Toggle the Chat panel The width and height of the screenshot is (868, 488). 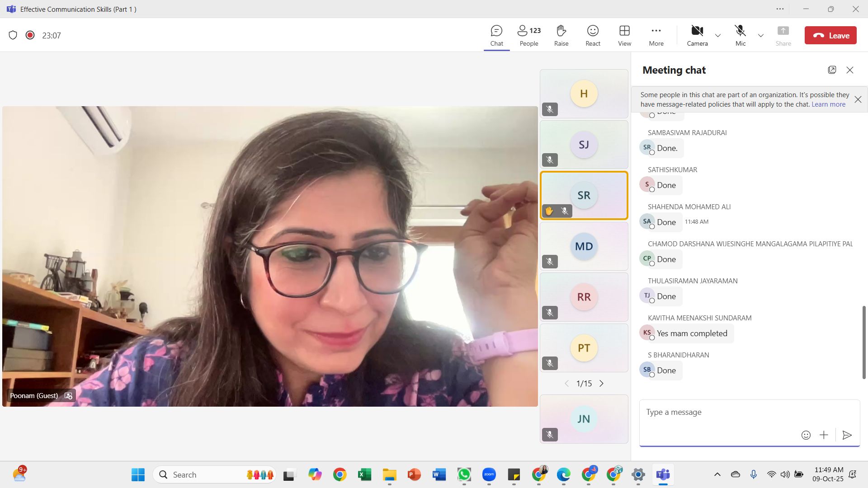(496, 35)
